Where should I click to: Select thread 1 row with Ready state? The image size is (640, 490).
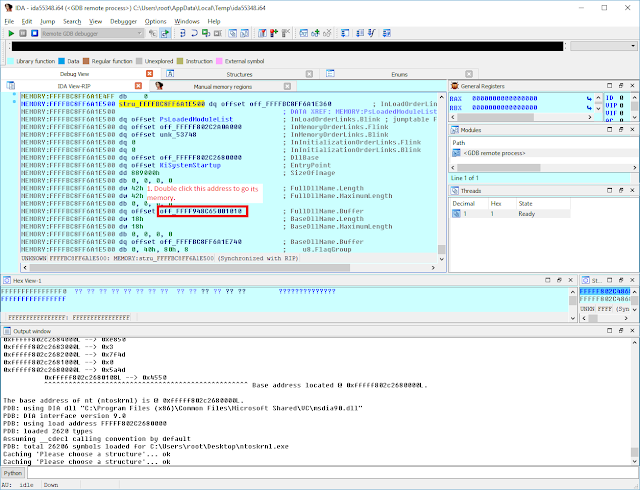tap(510, 214)
